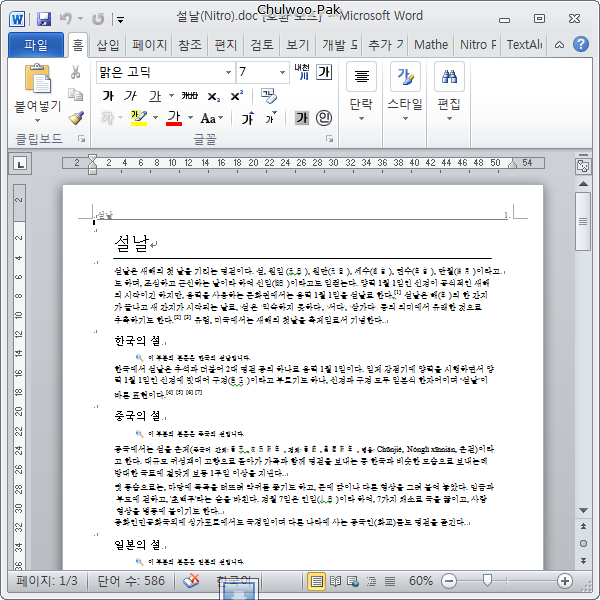Open the font size 7 dropdown
This screenshot has width=600, height=600.
tap(282, 72)
